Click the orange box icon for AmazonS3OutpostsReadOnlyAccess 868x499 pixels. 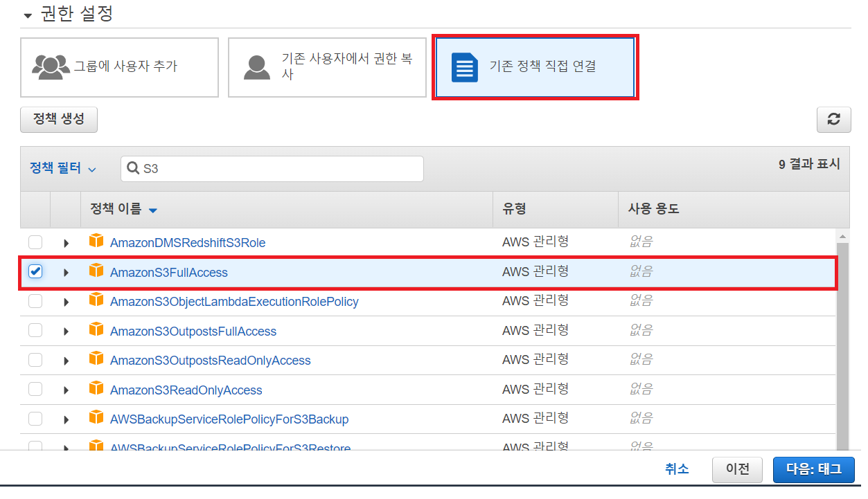click(x=96, y=359)
